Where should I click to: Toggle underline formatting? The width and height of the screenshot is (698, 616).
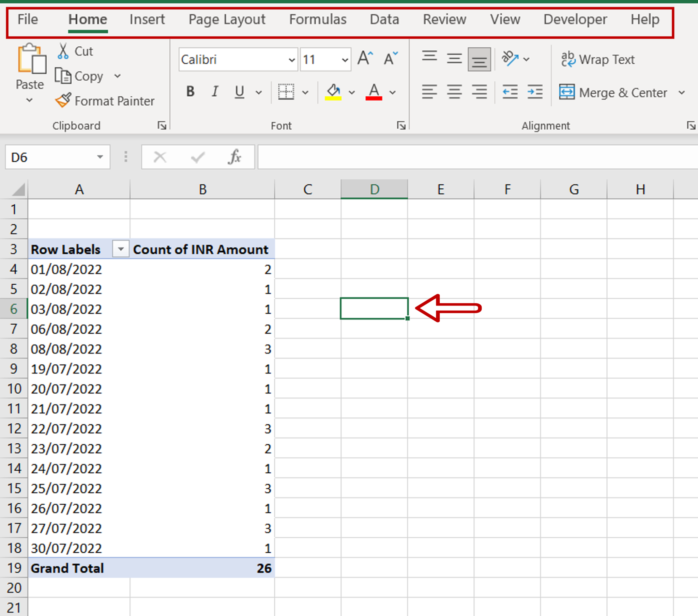(239, 91)
